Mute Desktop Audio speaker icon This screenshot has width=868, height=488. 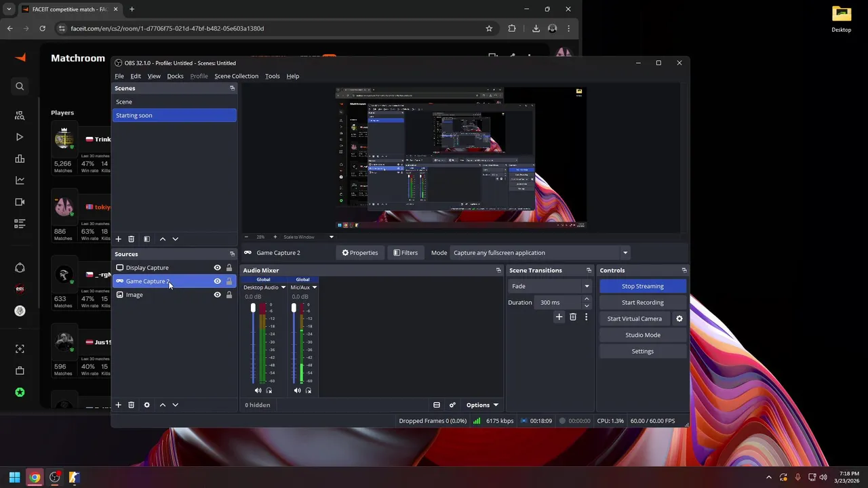pos(258,390)
